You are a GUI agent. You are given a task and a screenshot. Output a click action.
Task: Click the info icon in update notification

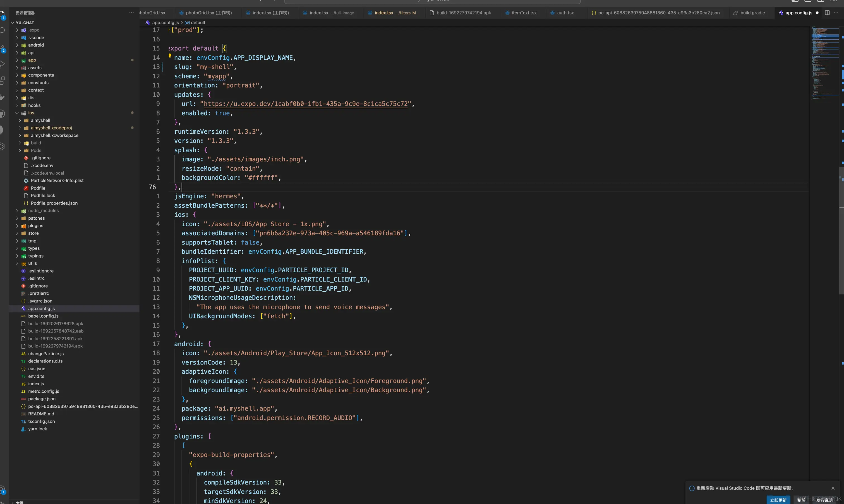(692, 488)
